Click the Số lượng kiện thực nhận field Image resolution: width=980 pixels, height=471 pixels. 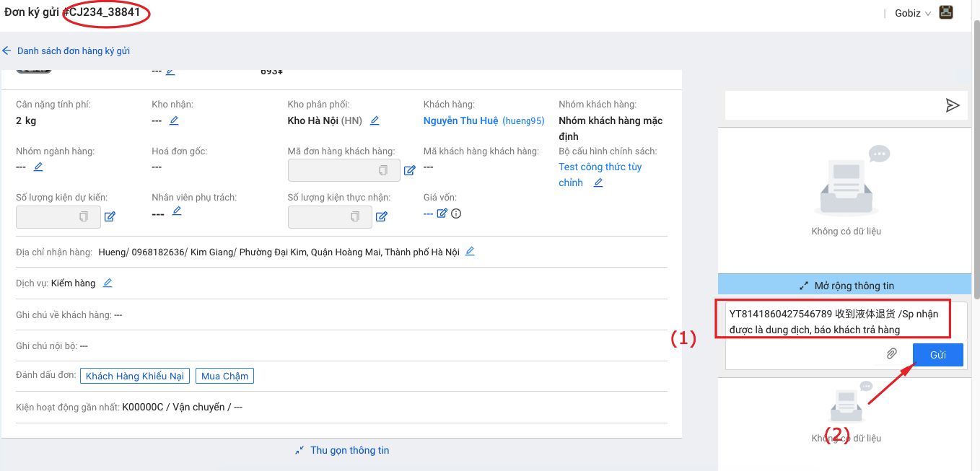330,216
